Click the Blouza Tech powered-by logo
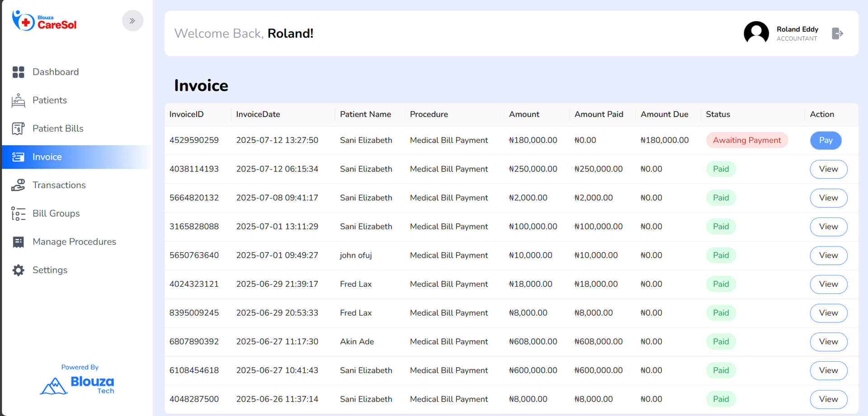Image resolution: width=868 pixels, height=416 pixels. pos(78,384)
